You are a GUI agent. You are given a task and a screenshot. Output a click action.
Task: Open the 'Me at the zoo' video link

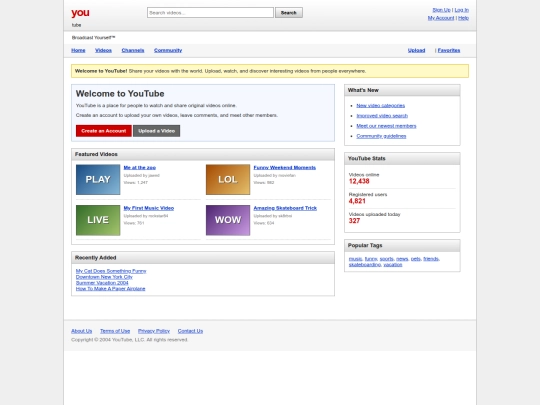click(139, 168)
